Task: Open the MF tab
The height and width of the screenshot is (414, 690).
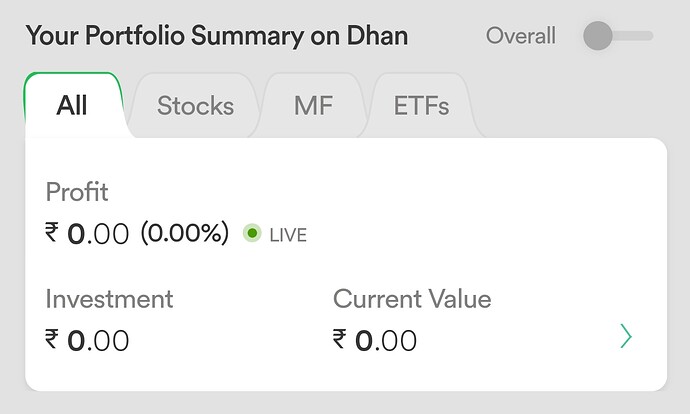Action: click(313, 106)
